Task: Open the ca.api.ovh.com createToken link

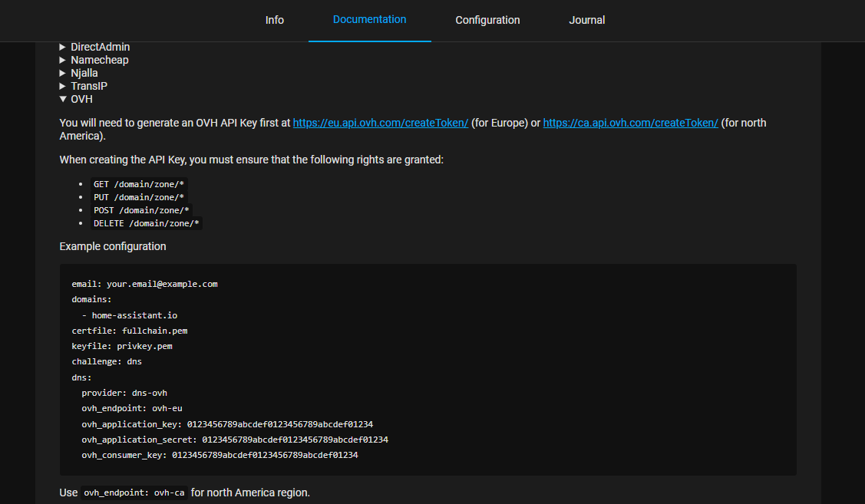Action: click(x=631, y=123)
